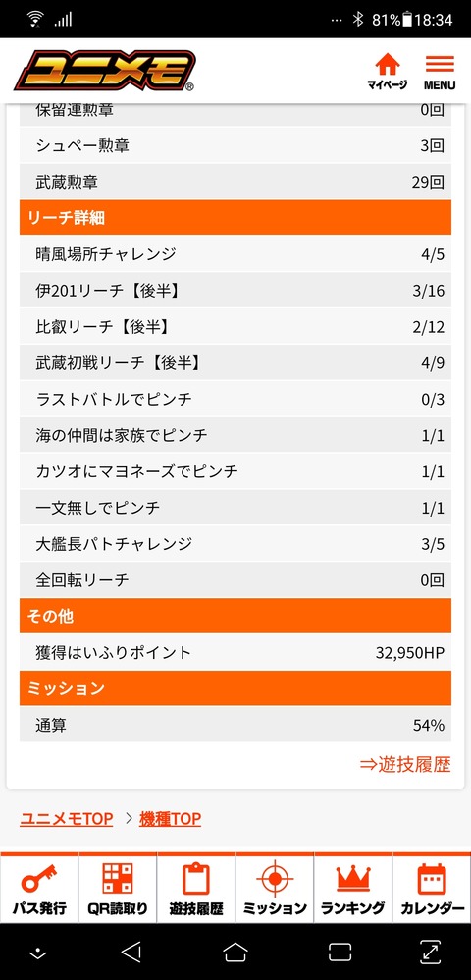Click the ユニメモ logo
The width and height of the screenshot is (471, 980).
105,71
